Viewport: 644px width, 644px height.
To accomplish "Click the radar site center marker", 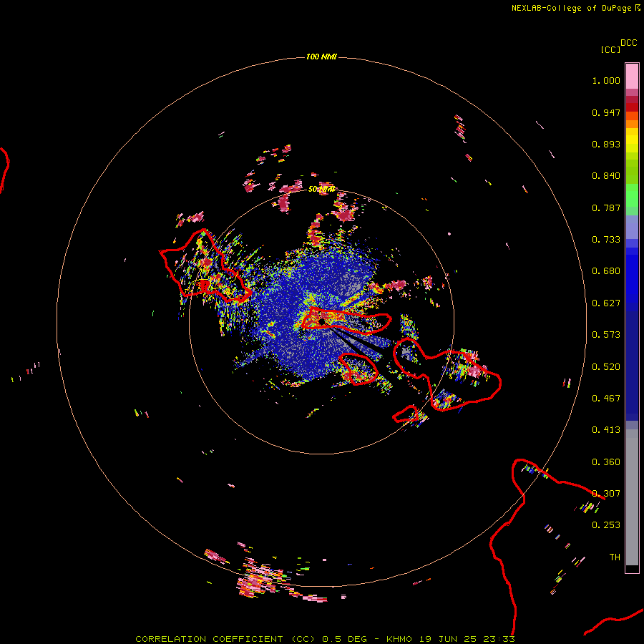I will (x=322, y=321).
